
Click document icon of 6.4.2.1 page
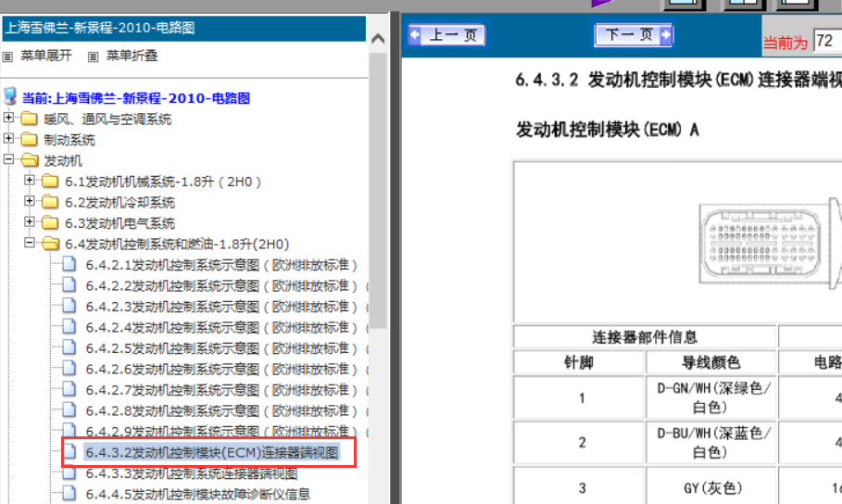(x=69, y=264)
